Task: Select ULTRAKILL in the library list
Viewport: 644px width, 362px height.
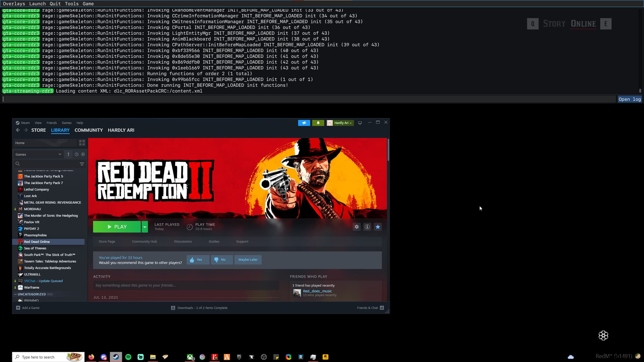Action: [x=32, y=275]
